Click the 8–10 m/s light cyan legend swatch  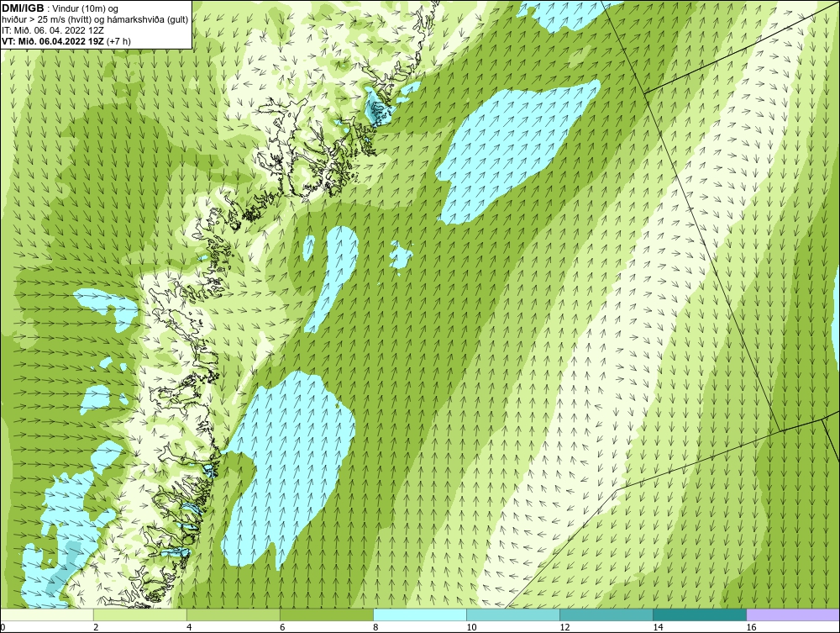coord(420,615)
